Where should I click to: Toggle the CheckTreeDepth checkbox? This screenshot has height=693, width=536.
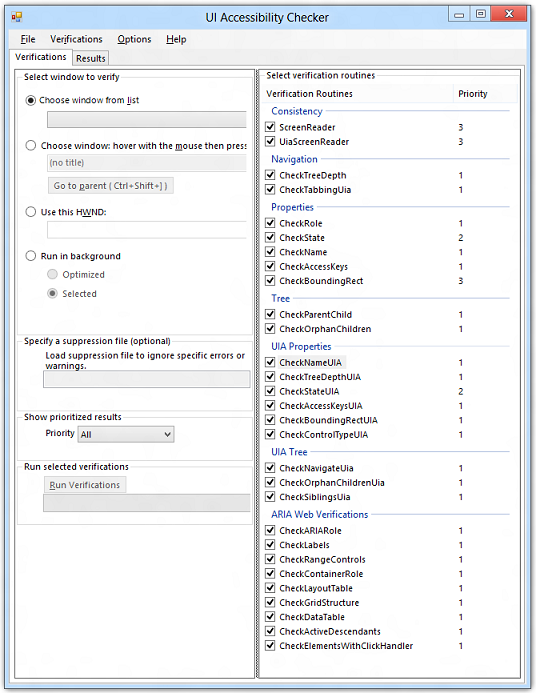(270, 175)
